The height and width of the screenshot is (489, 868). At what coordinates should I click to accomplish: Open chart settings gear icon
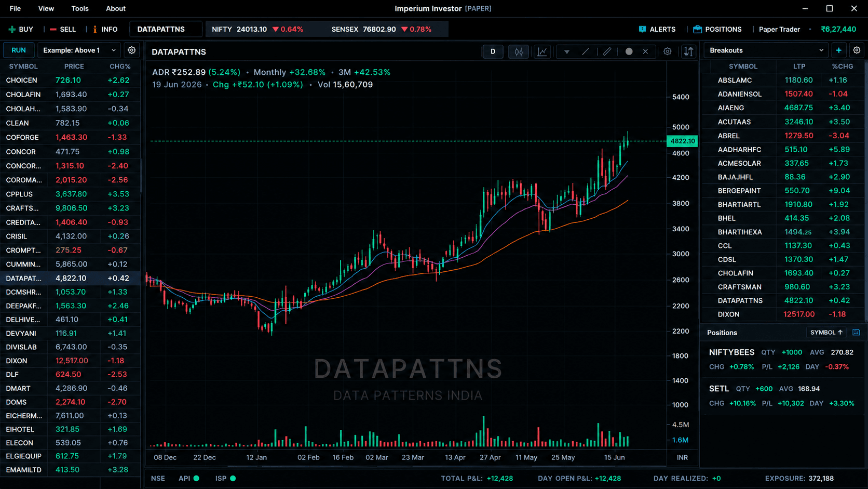[668, 51]
